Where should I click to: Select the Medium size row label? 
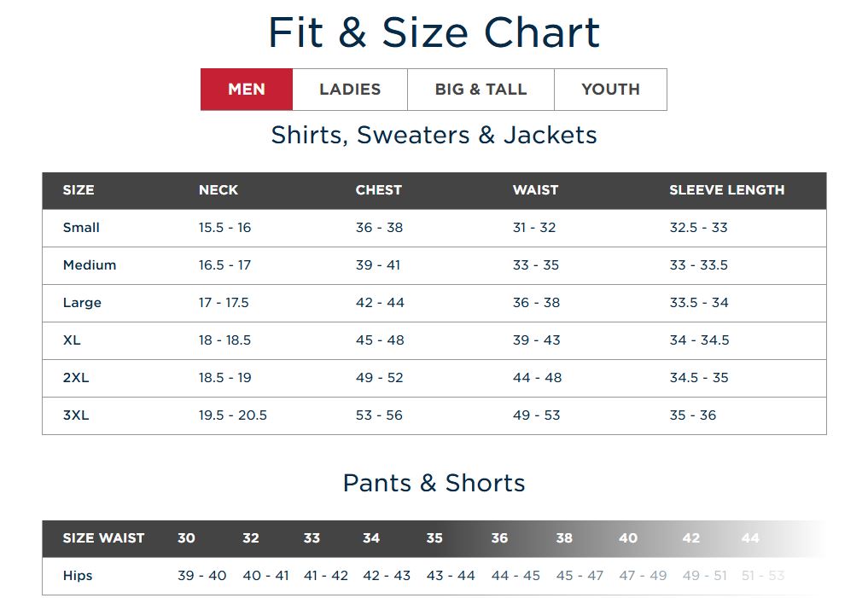(x=90, y=265)
